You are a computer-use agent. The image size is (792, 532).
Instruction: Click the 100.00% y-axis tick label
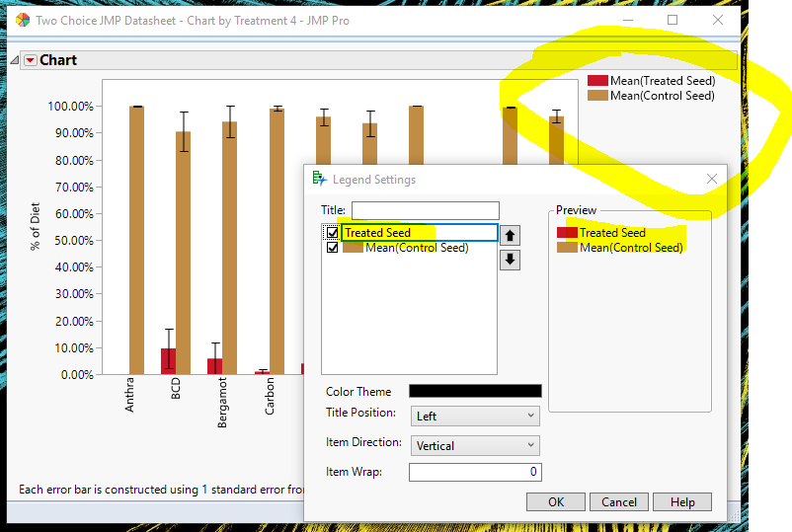tap(71, 107)
